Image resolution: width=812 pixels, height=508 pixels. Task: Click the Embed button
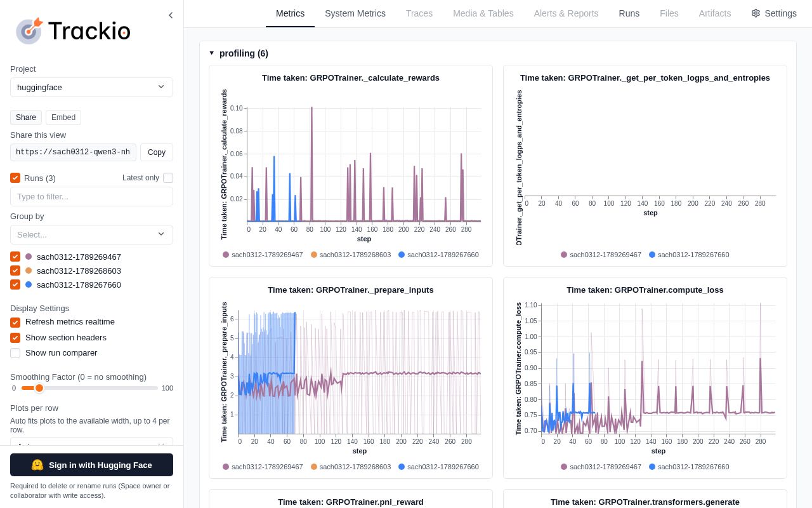(x=63, y=117)
